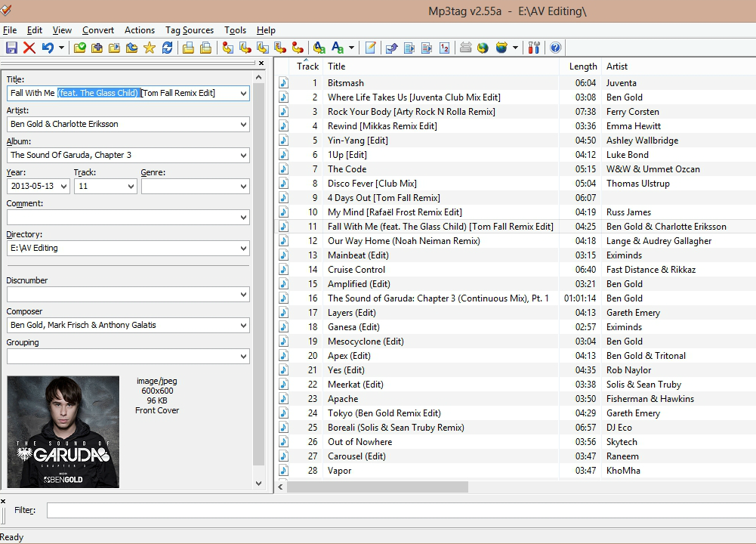Expand the Title field dropdown
This screenshot has width=756, height=544.
[243, 94]
